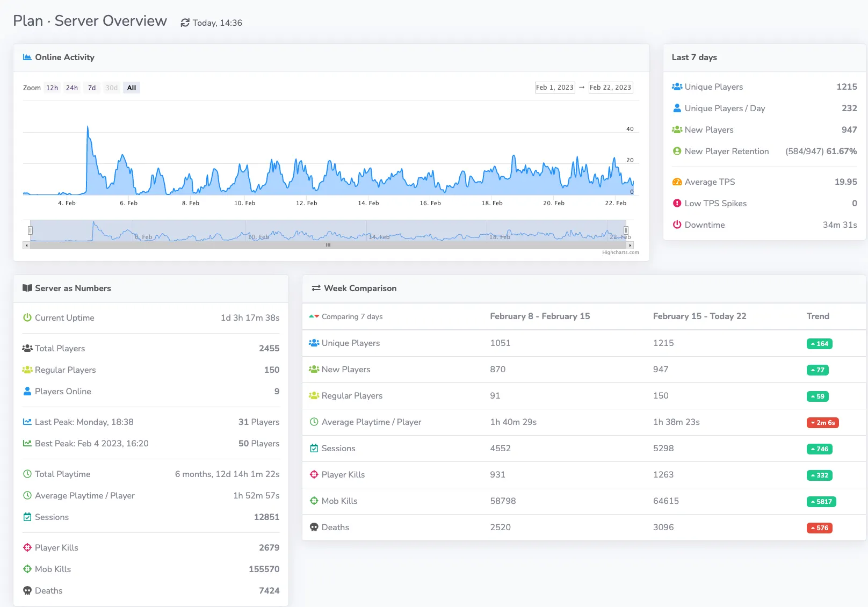Click the refresh icon beside Today, 14:36
Image resolution: width=868 pixels, height=607 pixels.
[x=185, y=23]
